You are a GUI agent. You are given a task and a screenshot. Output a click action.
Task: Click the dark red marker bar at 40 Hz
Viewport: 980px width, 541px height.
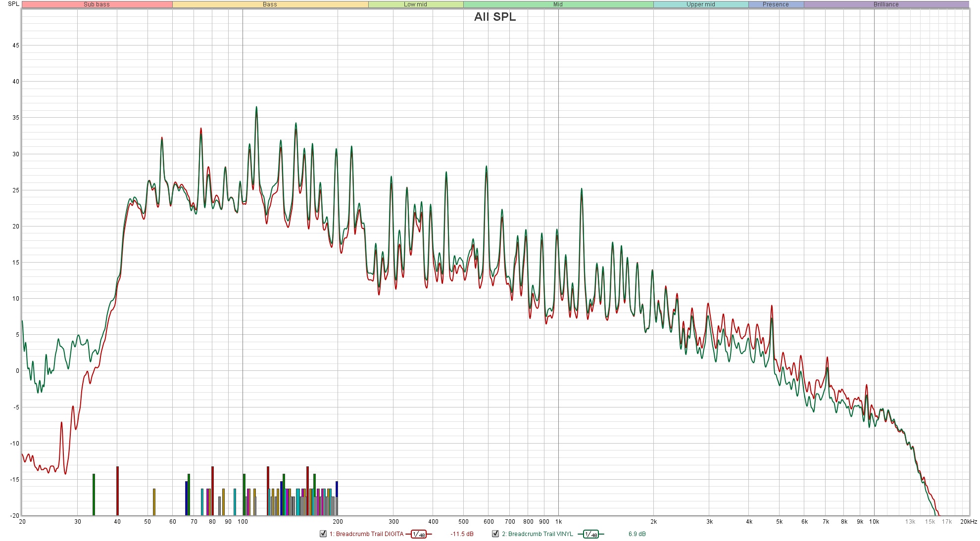(117, 491)
